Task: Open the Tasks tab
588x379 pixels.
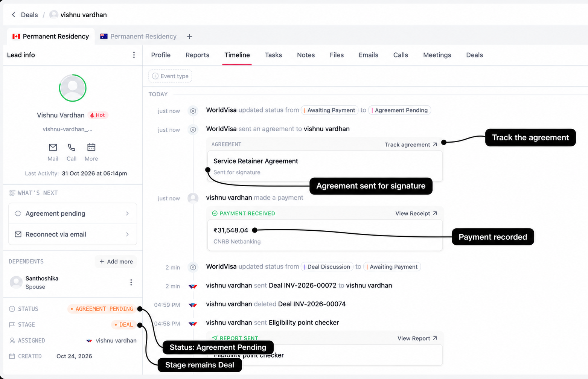Action: [273, 55]
